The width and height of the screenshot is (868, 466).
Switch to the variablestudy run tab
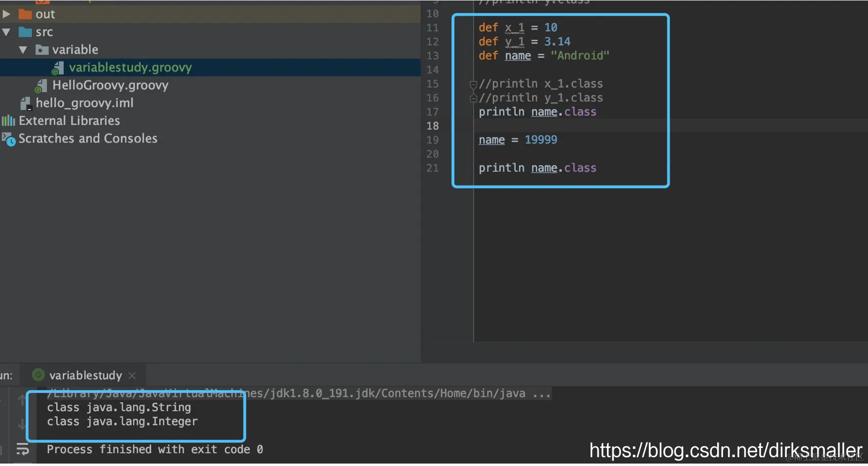click(x=85, y=375)
